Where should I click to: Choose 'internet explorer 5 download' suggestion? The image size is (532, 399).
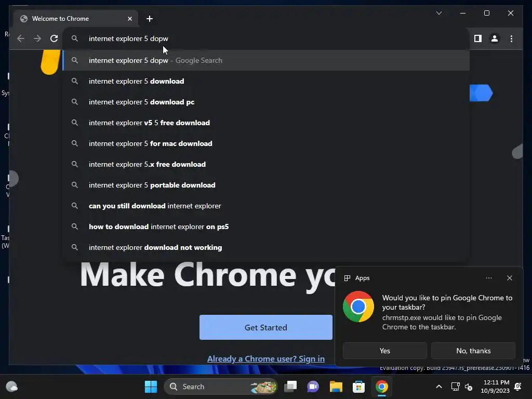(266, 81)
